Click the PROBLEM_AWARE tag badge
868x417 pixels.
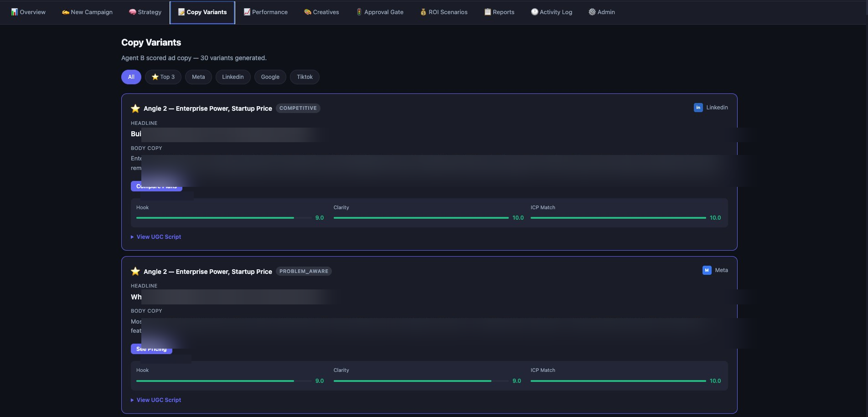point(304,271)
